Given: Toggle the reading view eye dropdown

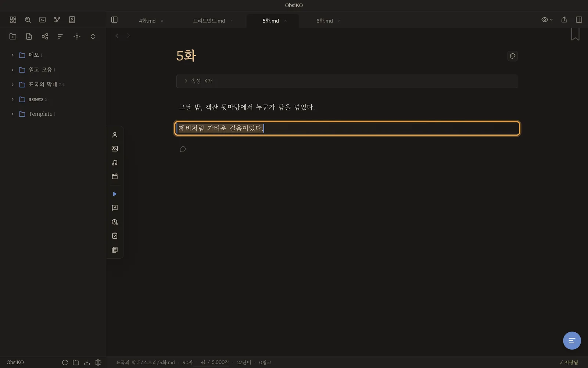Looking at the screenshot, I should pyautogui.click(x=547, y=20).
